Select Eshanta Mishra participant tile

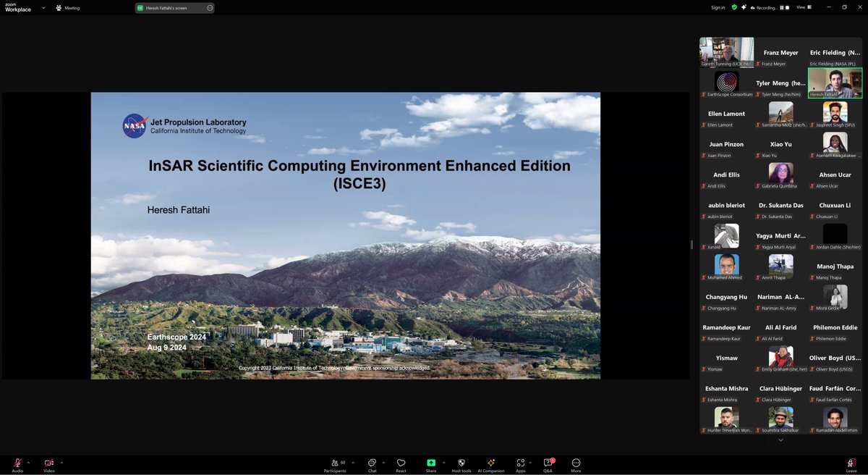pos(726,389)
